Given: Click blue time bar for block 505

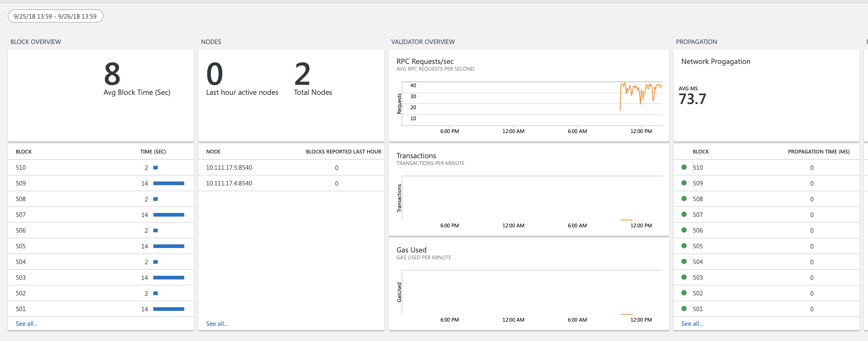Looking at the screenshot, I should [169, 246].
